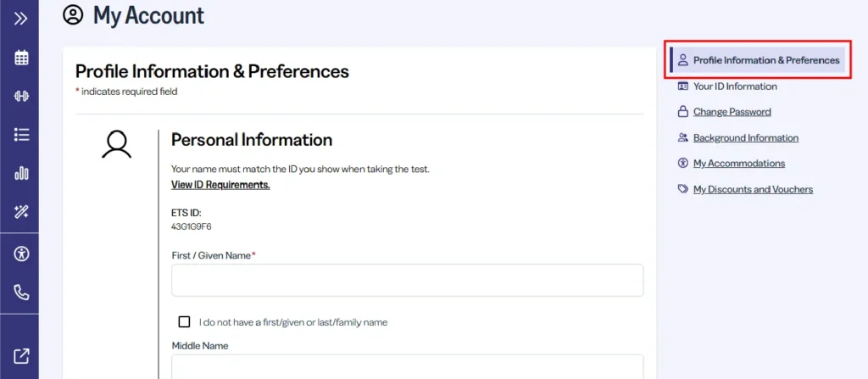Screen dimensions: 868x379
Task: Go to Change Password
Action: [x=732, y=112]
